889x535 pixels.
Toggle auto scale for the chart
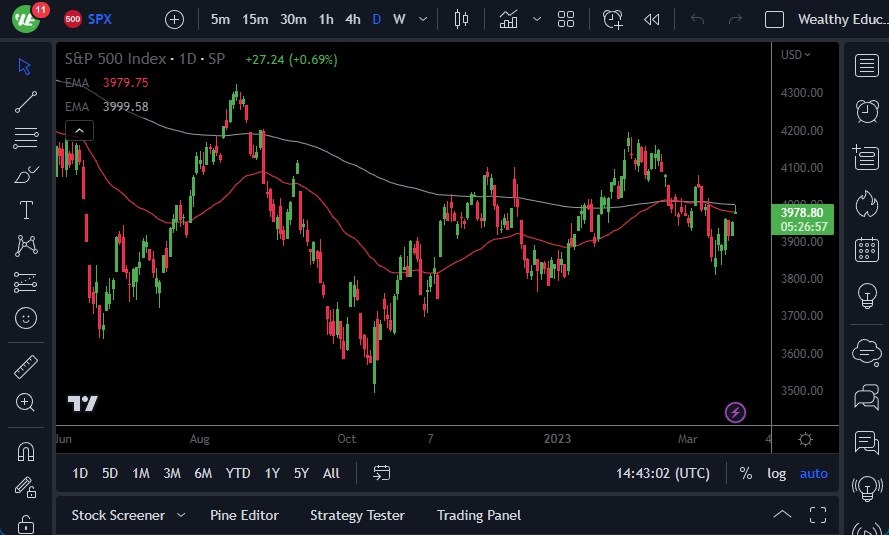[x=813, y=473]
